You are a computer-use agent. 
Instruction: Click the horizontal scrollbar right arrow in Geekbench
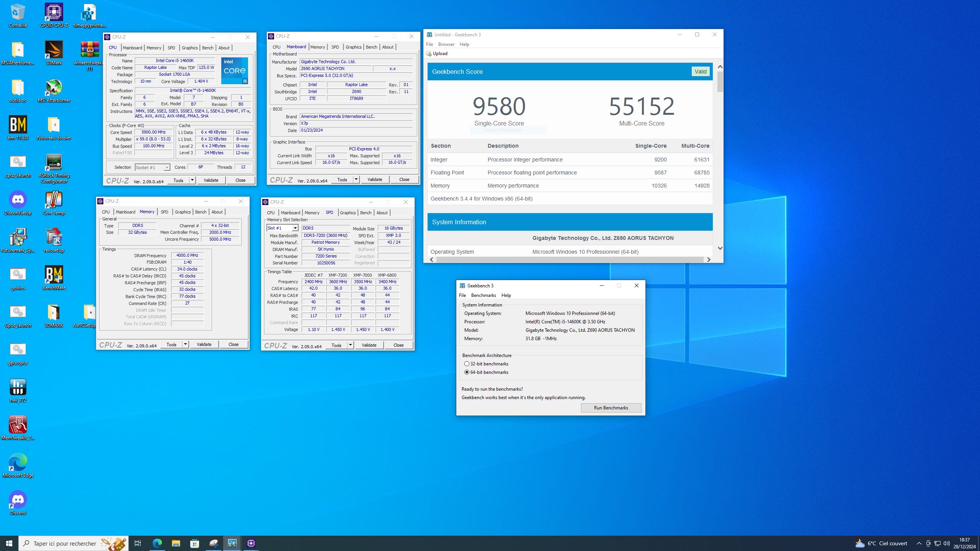tap(709, 259)
